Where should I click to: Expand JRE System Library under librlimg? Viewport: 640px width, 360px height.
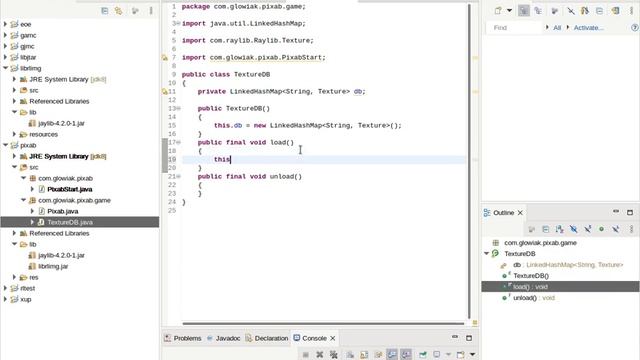[14, 80]
